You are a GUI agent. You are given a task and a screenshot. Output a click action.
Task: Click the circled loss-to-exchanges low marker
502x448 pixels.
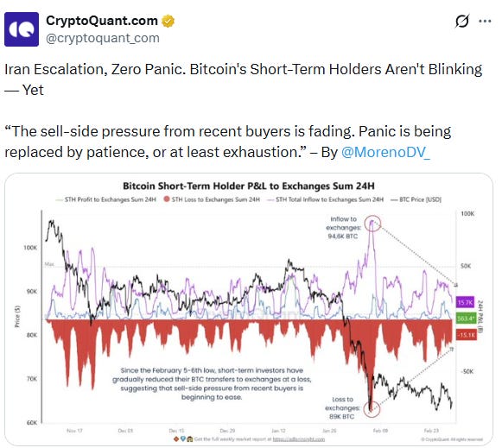[372, 408]
